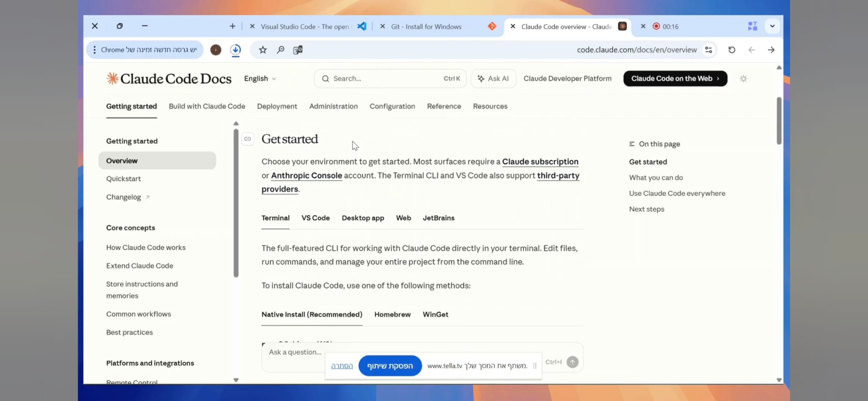The image size is (868, 401).
Task: Open the Resources nav tab
Action: [490, 106]
